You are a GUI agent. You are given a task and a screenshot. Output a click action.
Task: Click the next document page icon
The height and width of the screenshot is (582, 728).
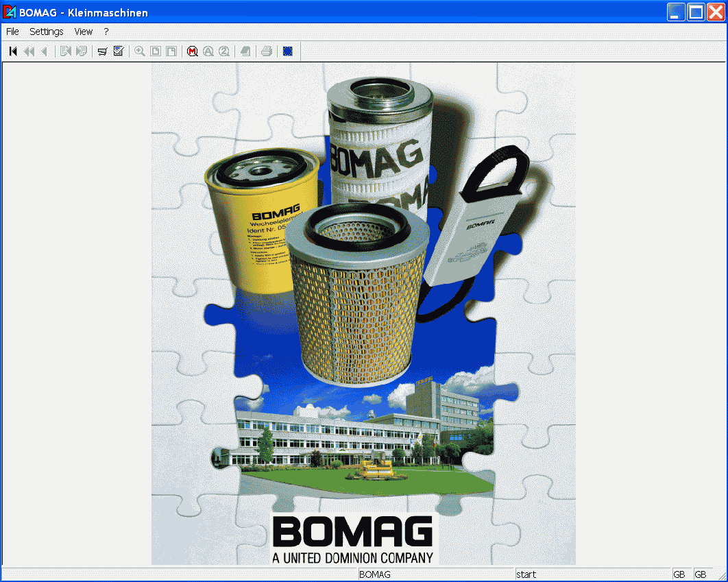82,51
